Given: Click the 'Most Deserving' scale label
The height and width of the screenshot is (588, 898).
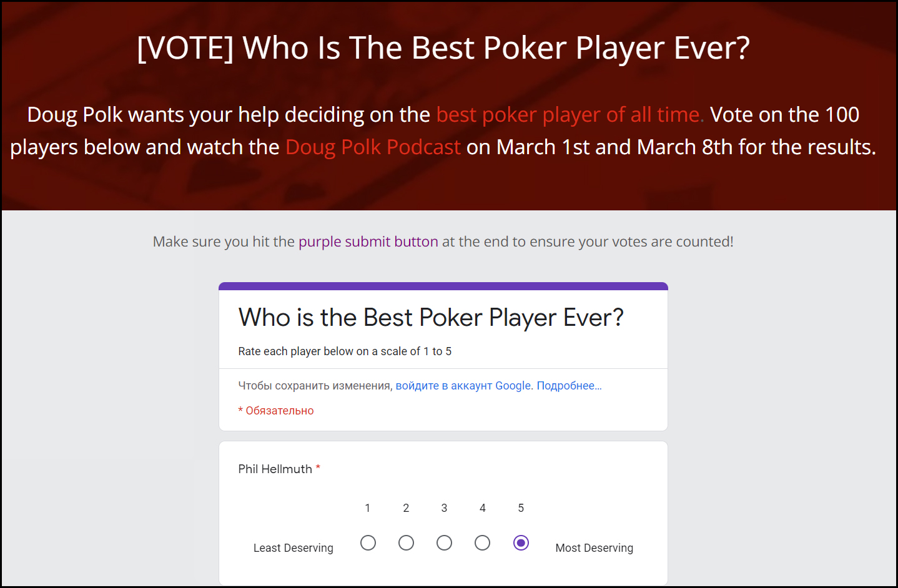Looking at the screenshot, I should pyautogui.click(x=594, y=548).
